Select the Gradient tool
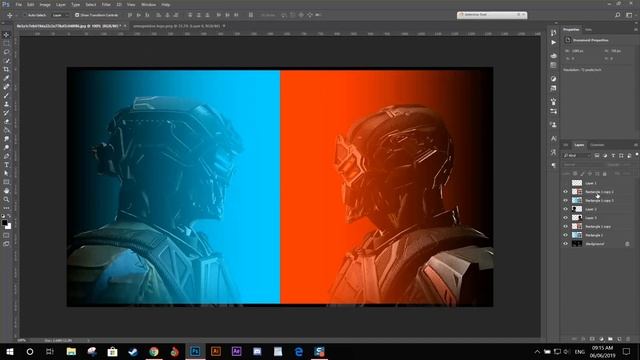Viewport: 640px width, 360px height. tap(6, 130)
